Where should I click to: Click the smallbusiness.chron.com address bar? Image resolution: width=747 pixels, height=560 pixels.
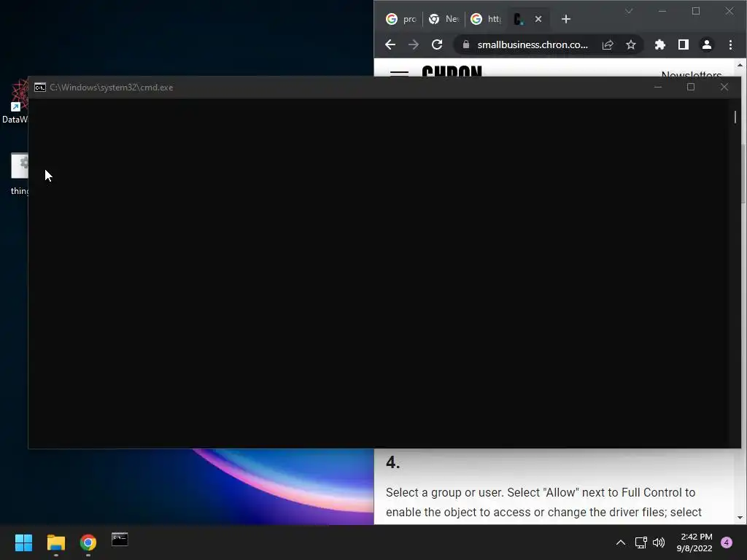point(532,44)
